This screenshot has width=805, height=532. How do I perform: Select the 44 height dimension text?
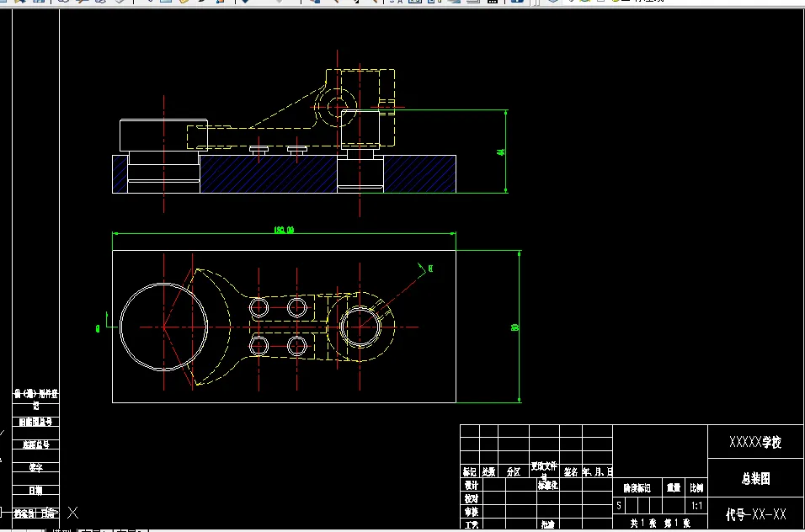point(501,152)
